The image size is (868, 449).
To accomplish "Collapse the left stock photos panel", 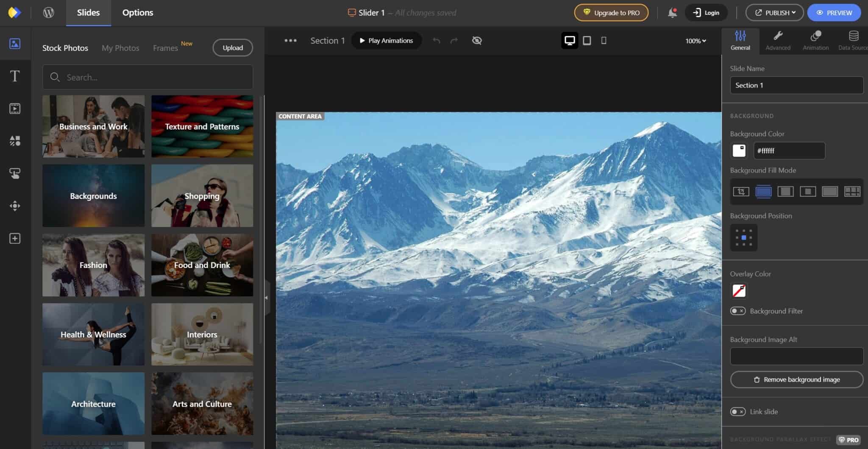I will coord(267,298).
